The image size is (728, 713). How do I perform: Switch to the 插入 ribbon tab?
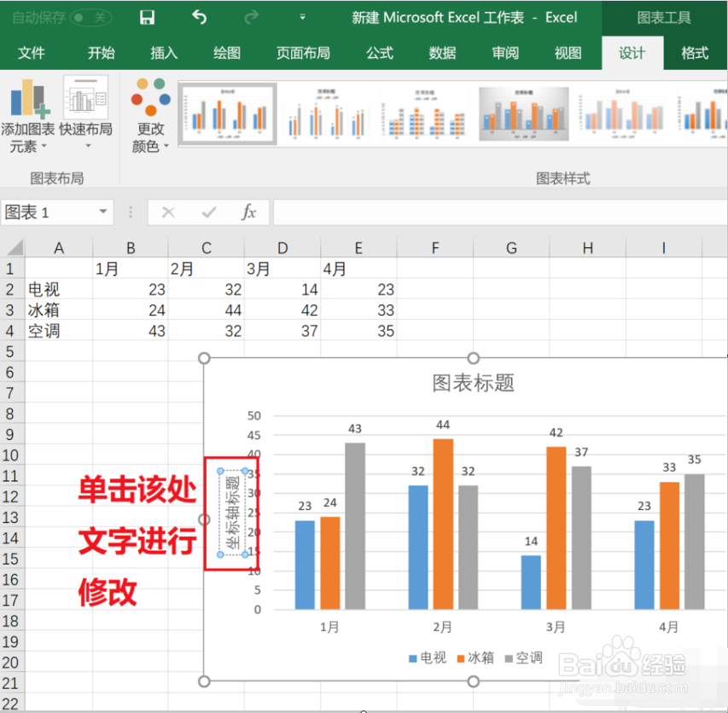point(164,53)
